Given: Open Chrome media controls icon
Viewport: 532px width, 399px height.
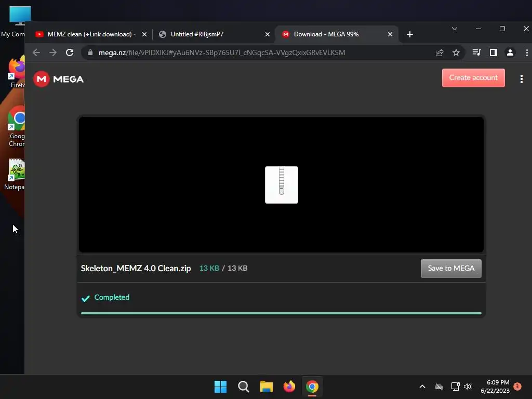Looking at the screenshot, I should click(x=477, y=52).
